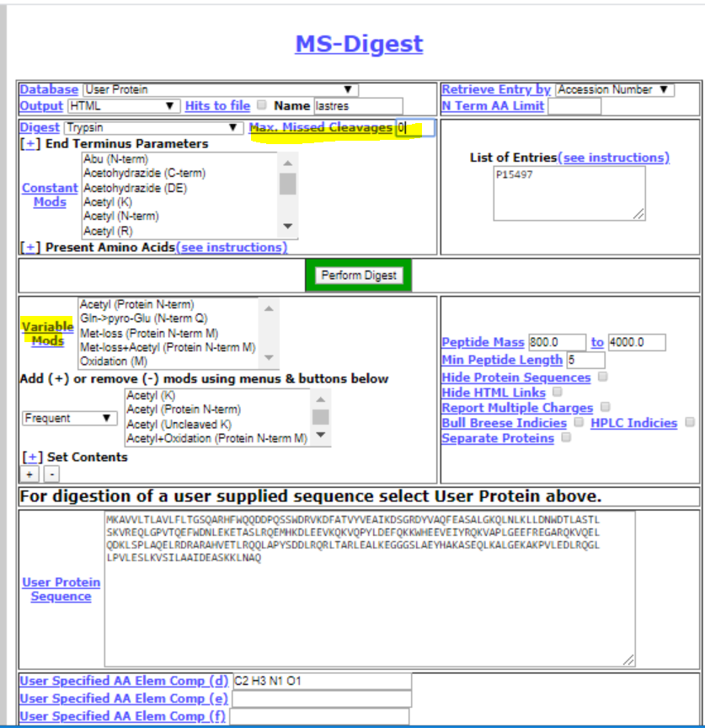The image size is (705, 728).
Task: Toggle the HPLC Indicies checkbox
Action: pyautogui.click(x=690, y=422)
